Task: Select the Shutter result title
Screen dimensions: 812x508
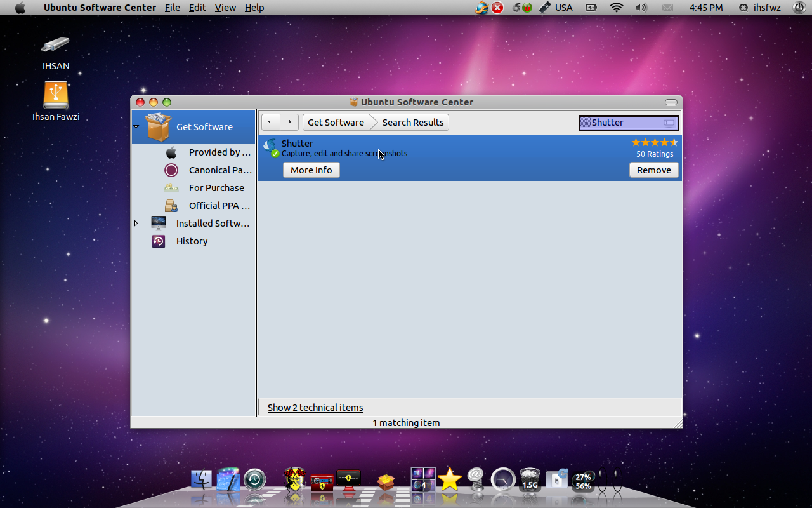Action: [297, 144]
